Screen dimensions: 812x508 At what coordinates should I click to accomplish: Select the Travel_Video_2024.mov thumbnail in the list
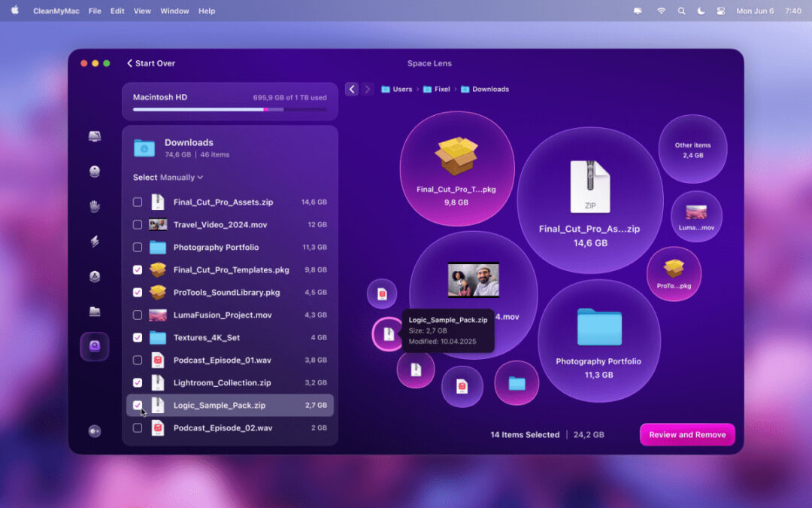pyautogui.click(x=158, y=224)
